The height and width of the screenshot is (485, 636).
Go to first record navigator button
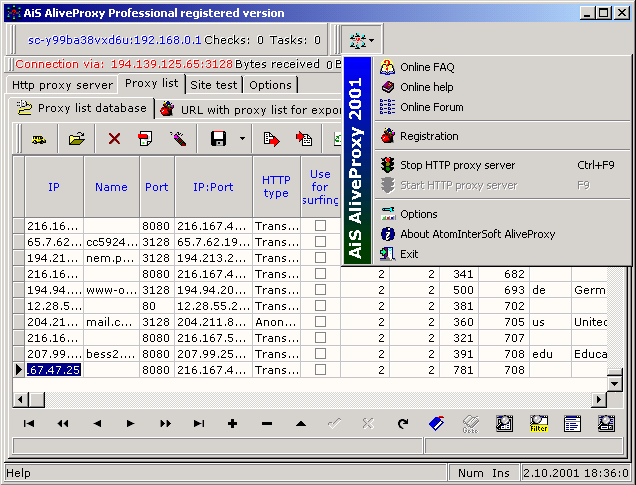click(x=29, y=424)
